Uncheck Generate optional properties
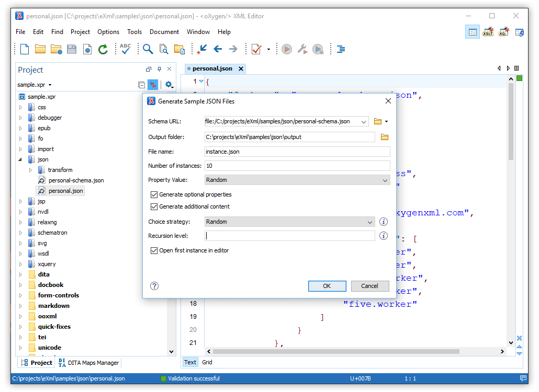This screenshot has height=392, width=539. pos(154,194)
